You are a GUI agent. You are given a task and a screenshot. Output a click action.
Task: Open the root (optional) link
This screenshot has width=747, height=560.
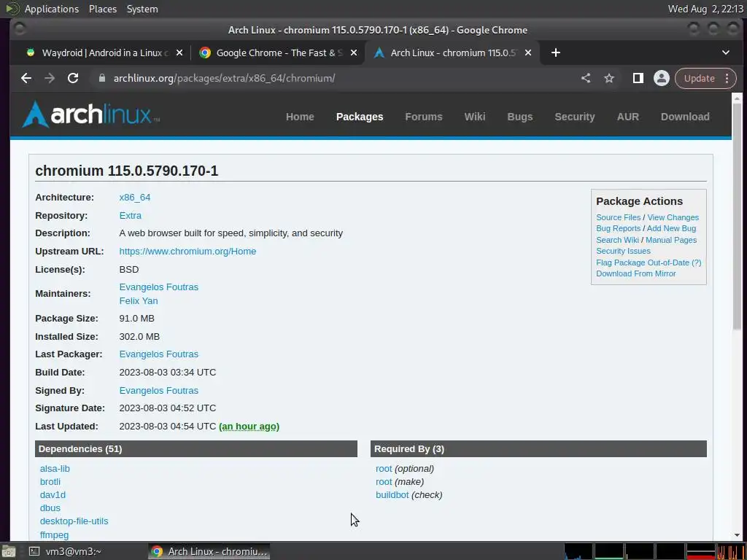pos(384,469)
